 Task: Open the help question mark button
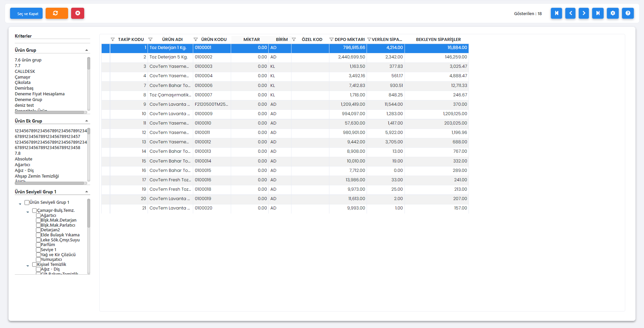pos(628,13)
